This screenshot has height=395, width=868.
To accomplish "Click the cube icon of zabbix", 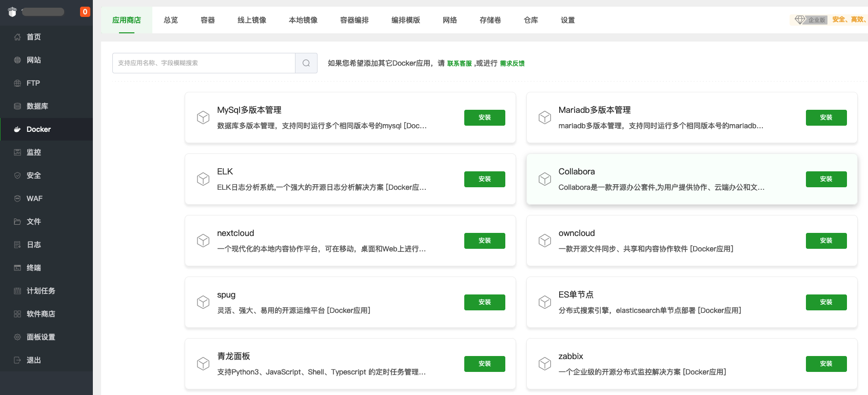I will [x=545, y=364].
